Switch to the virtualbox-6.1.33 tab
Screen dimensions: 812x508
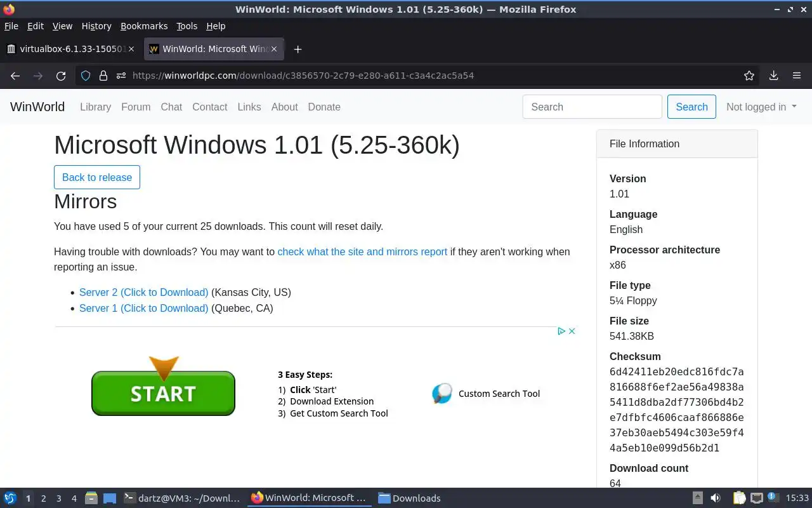click(x=71, y=49)
